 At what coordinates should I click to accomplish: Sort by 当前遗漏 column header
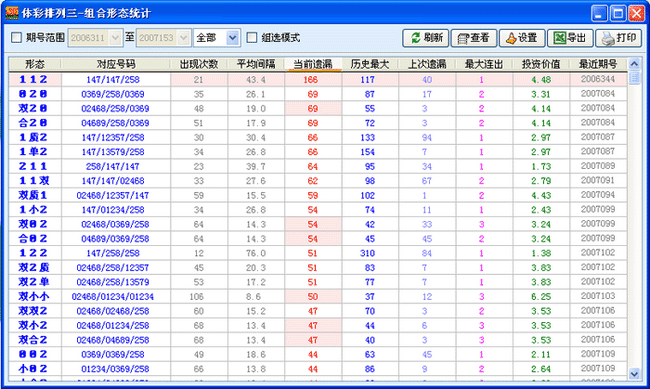(313, 64)
